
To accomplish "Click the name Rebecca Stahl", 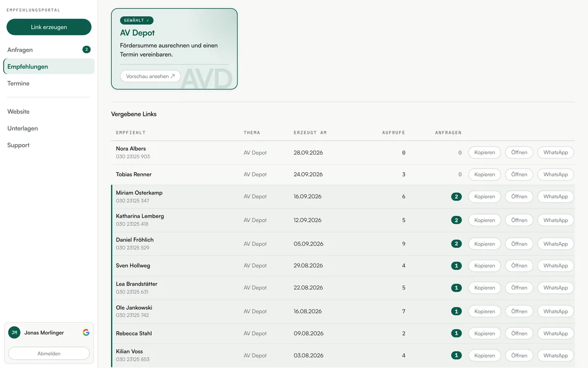I will pyautogui.click(x=134, y=334).
